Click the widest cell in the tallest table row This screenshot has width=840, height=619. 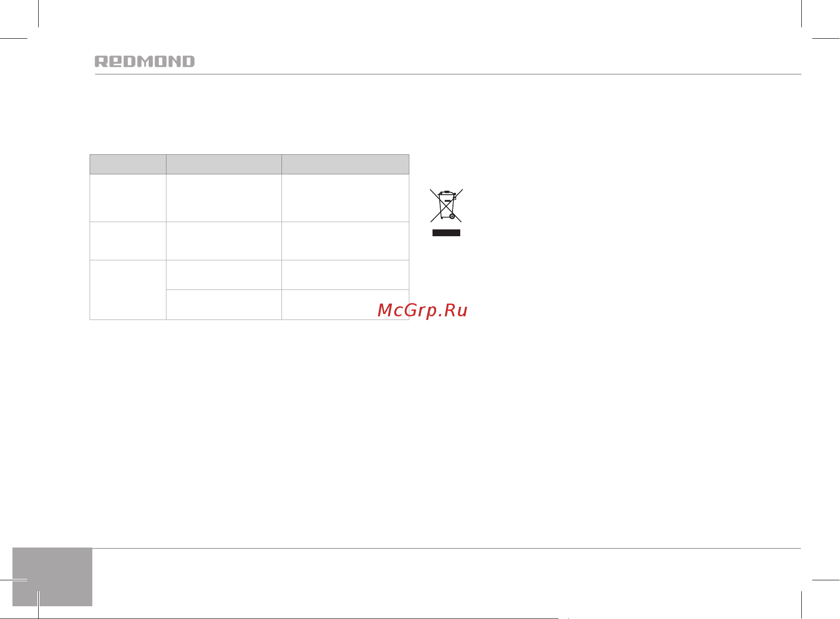tap(345, 198)
